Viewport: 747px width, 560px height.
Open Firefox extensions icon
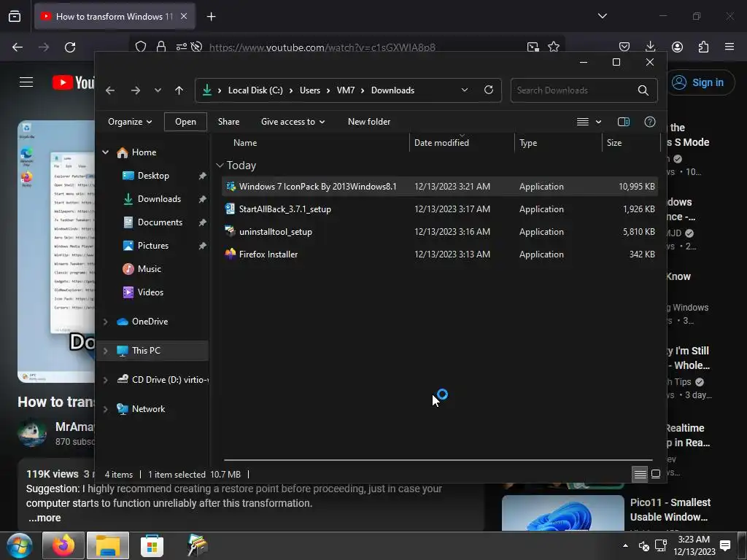pos(703,47)
